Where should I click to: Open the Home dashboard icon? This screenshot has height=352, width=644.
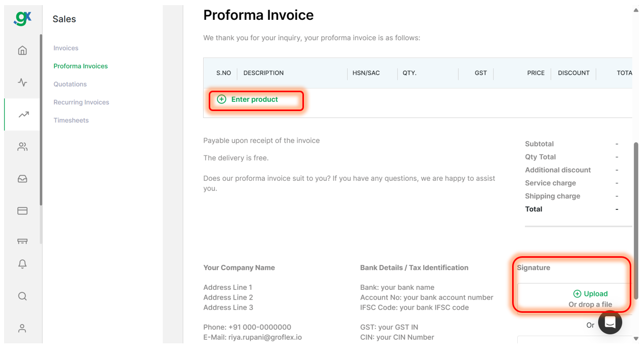22,50
